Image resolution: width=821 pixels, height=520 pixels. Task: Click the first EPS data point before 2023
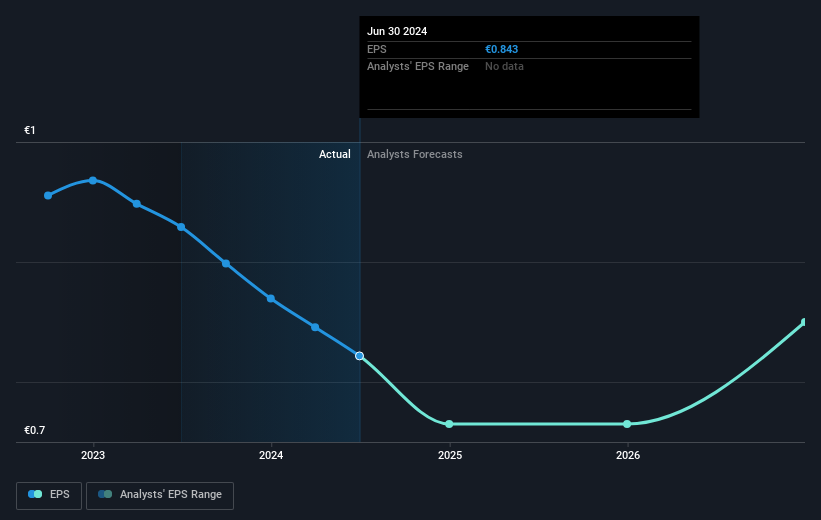48,196
